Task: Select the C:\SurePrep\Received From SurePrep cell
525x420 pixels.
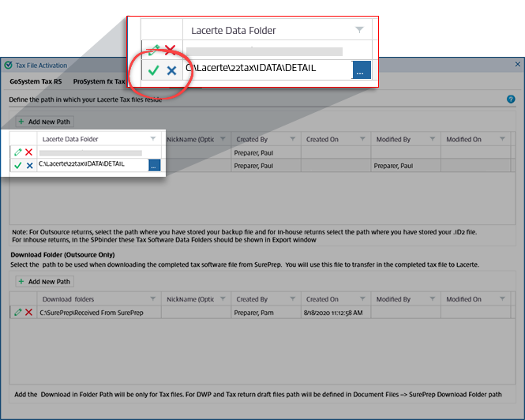Action: 99,313
